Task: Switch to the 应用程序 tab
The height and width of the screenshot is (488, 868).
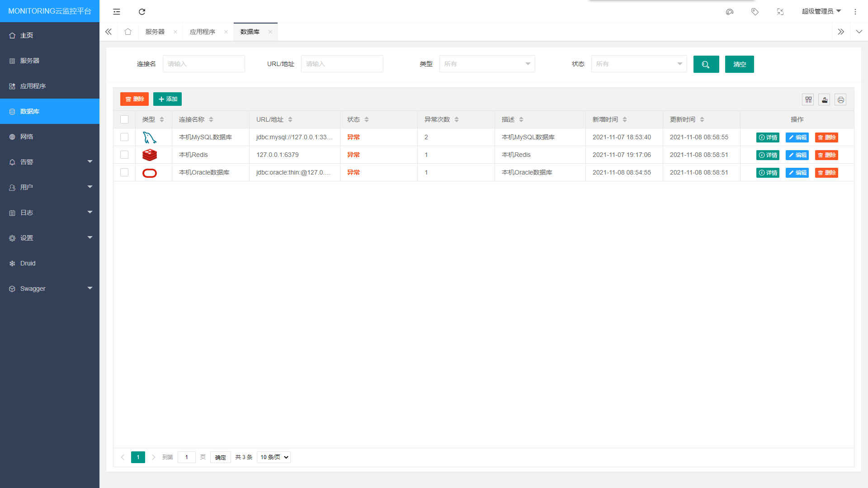Action: (x=203, y=32)
